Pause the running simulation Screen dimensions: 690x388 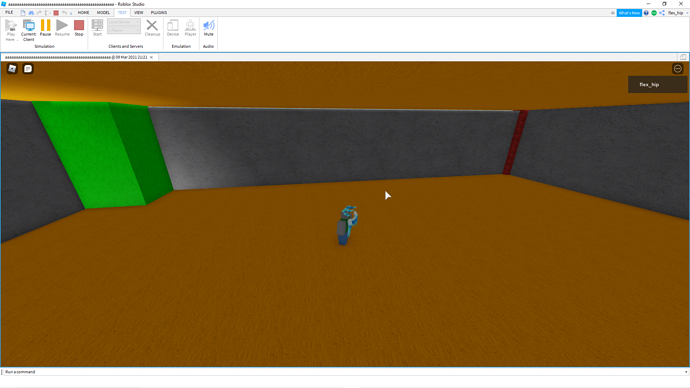45,28
